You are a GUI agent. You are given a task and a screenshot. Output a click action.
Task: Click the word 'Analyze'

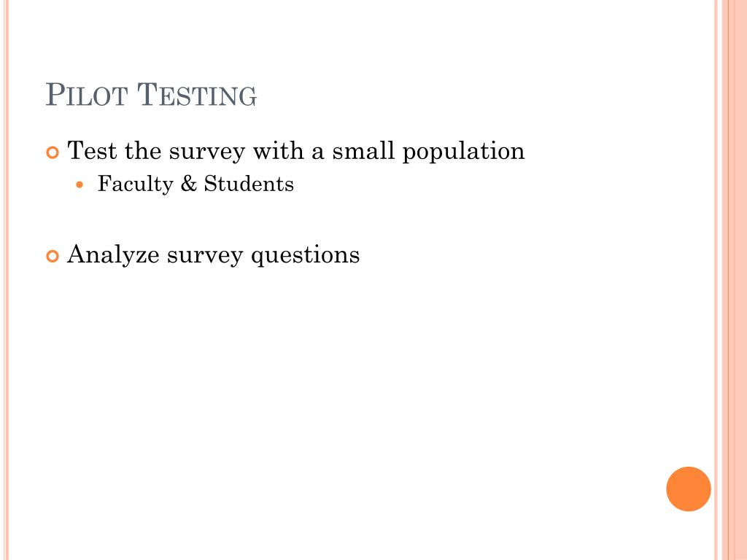pos(113,254)
